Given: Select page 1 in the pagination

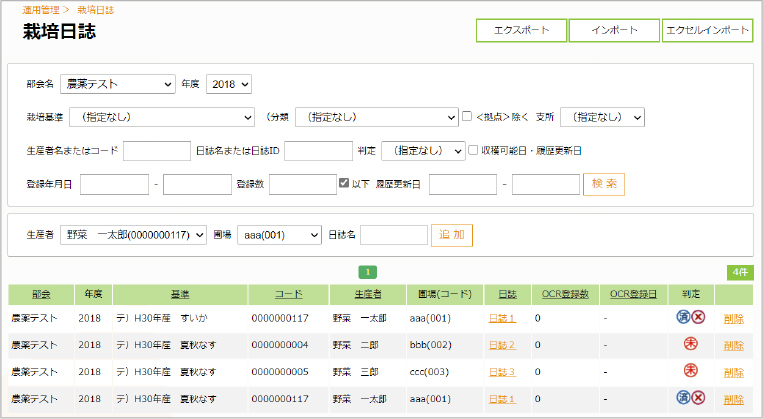Looking at the screenshot, I should 368,272.
